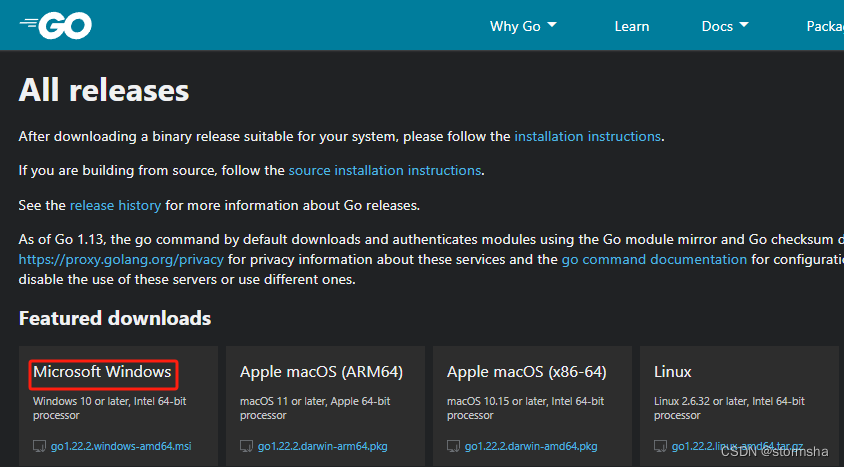Click the Go logo in the header
Viewport: 844px width, 467px height.
(55, 25)
